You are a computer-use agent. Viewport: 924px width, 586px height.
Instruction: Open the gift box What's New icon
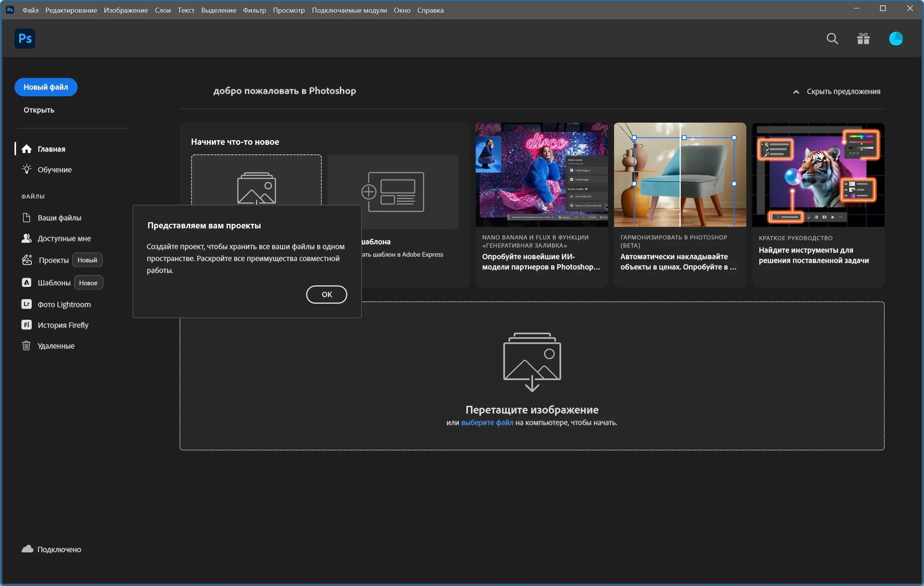(863, 39)
